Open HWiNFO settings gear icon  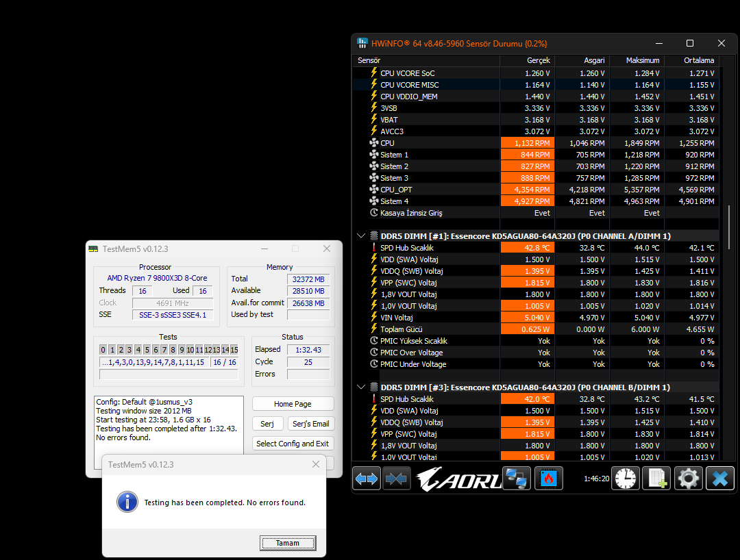tap(689, 479)
